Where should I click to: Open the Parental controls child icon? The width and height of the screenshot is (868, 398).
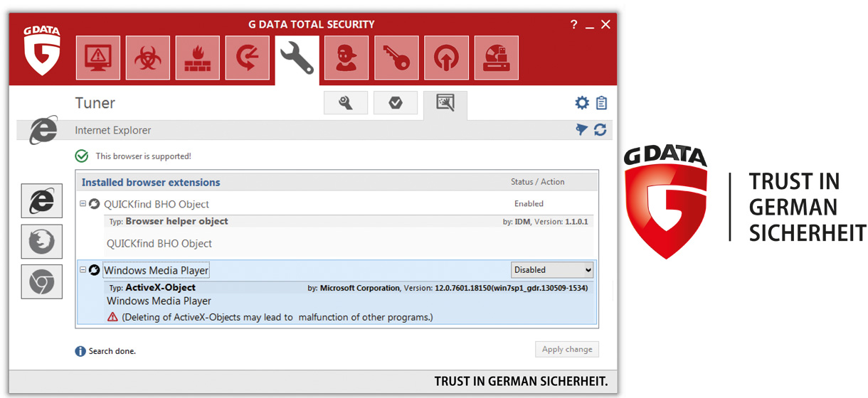coord(347,58)
